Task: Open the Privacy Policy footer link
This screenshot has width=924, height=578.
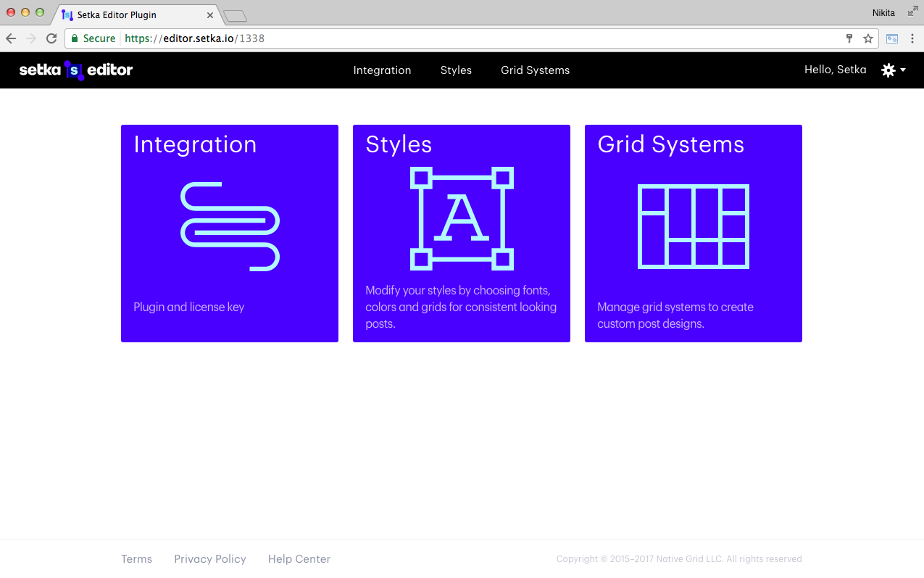Action: click(x=210, y=559)
